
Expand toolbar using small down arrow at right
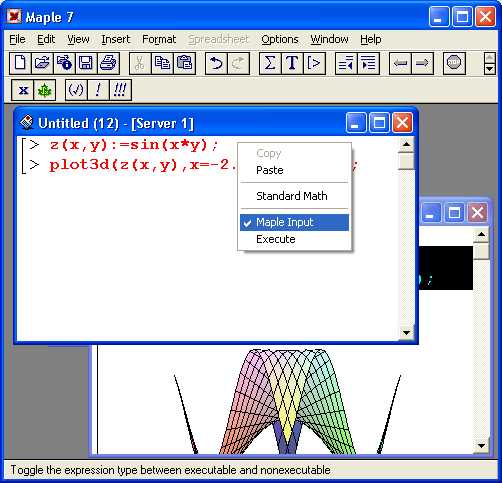pyautogui.click(x=489, y=69)
